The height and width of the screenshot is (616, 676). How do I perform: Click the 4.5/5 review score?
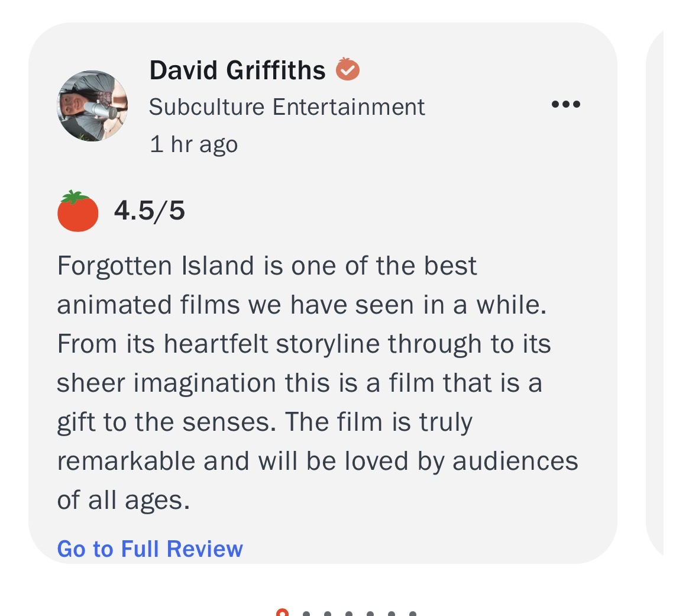(x=149, y=211)
